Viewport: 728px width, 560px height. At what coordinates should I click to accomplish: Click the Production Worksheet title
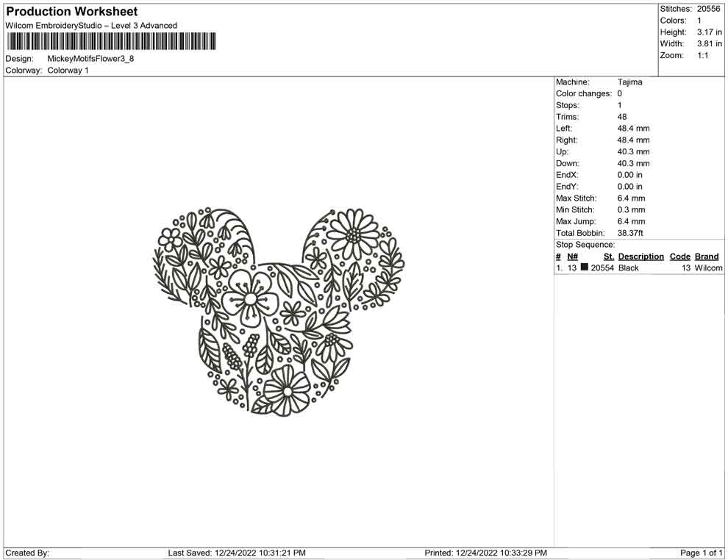coord(71,12)
